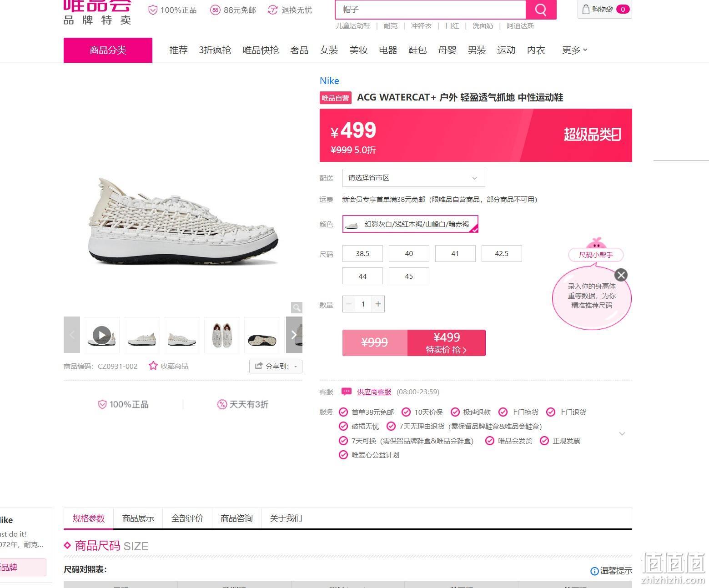Expand the 更多 navigation menu

(575, 50)
